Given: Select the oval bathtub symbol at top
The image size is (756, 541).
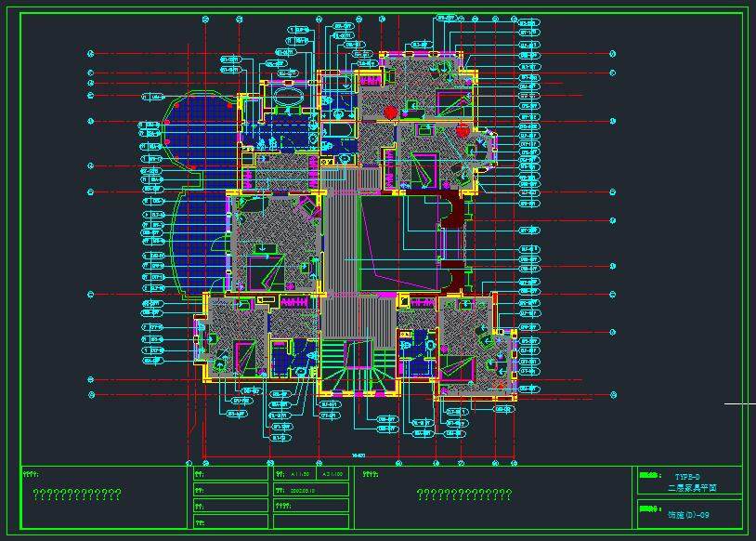Looking at the screenshot, I should point(287,95).
